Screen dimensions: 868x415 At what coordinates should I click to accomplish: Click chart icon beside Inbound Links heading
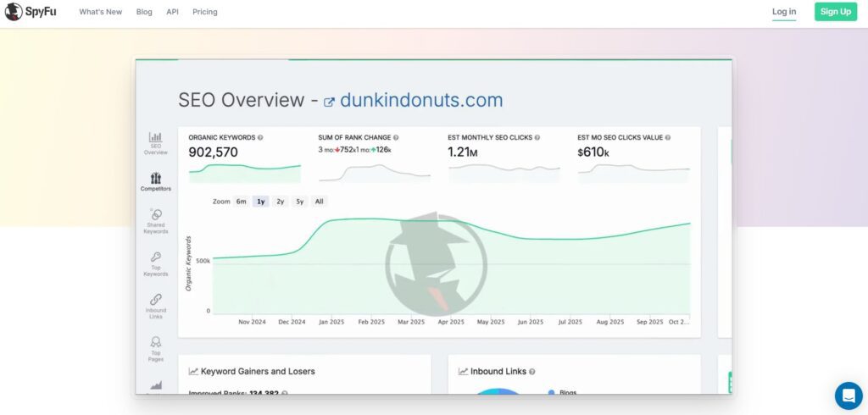tap(464, 371)
